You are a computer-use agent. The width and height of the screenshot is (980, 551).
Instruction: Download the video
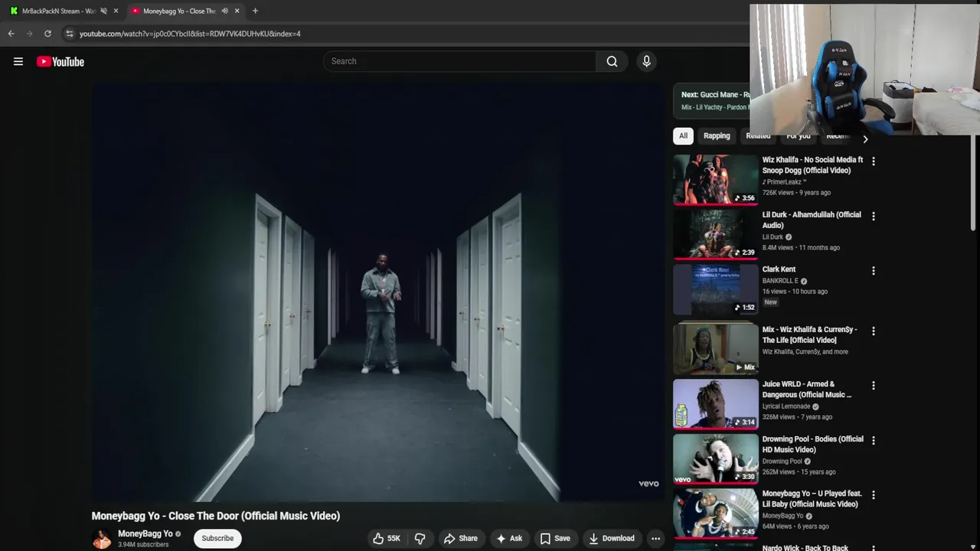(610, 539)
